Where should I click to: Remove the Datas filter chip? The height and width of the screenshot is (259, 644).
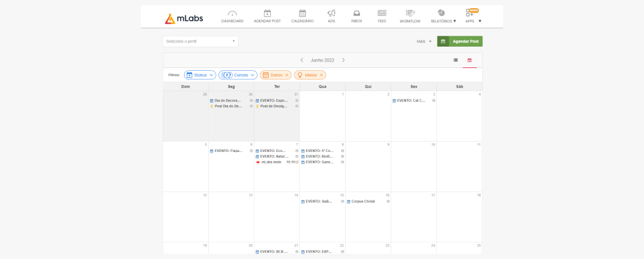pos(287,75)
